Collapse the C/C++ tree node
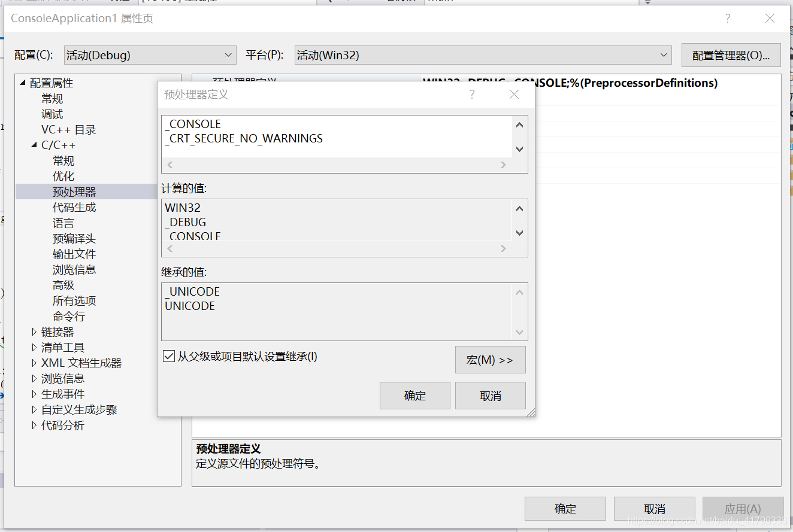This screenshot has height=532, width=793. [34, 145]
